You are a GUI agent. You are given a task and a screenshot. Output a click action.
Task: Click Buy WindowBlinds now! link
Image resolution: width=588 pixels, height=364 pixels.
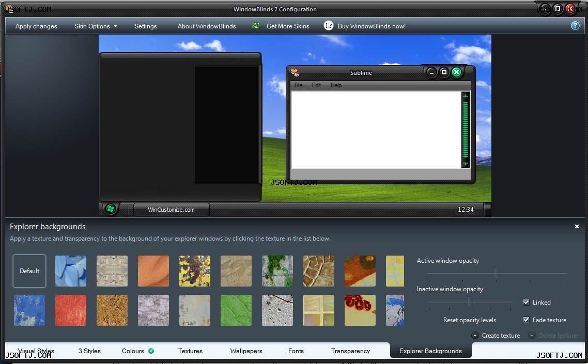tap(372, 26)
